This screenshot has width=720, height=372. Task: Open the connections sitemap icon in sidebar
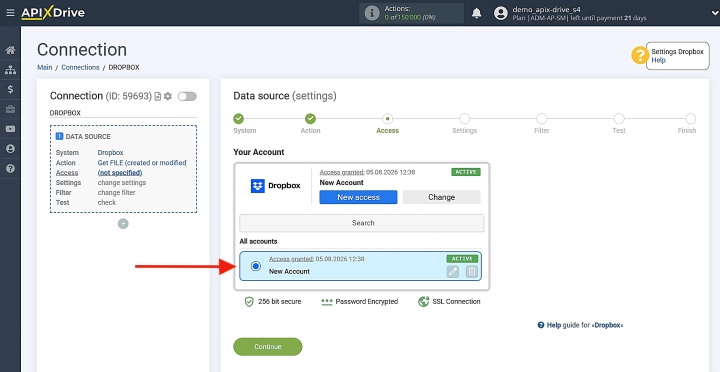coord(10,70)
